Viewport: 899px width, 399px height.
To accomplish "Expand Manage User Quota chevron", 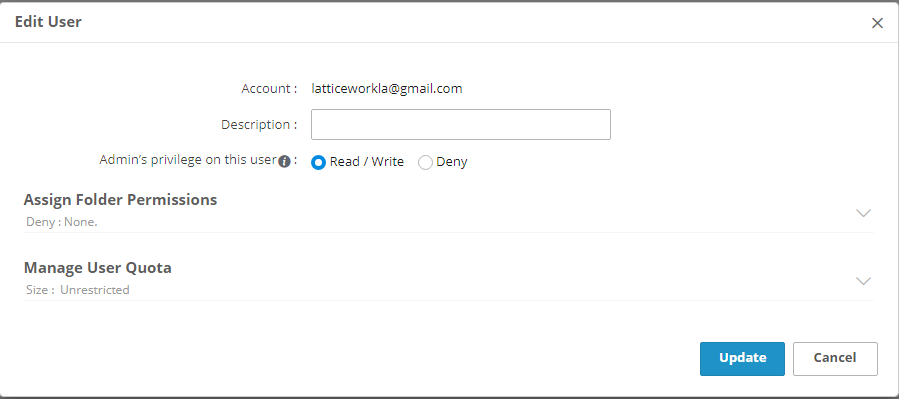I will tap(863, 281).
